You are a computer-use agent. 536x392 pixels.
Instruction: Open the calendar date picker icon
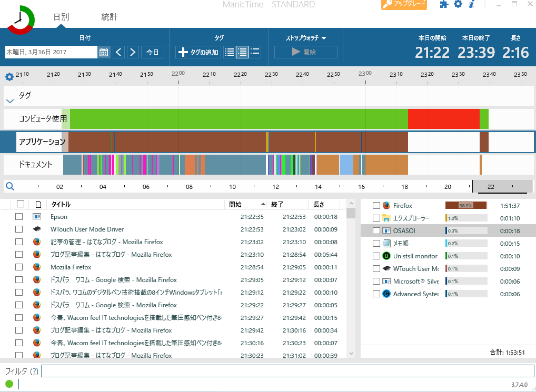[104, 52]
